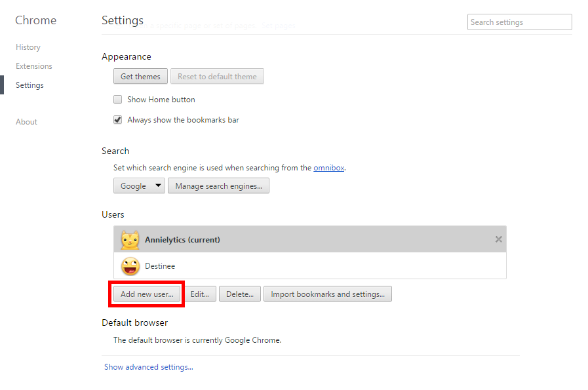Screen dimensions: 588x390
Task: Click the Get themes button
Action: tap(140, 77)
